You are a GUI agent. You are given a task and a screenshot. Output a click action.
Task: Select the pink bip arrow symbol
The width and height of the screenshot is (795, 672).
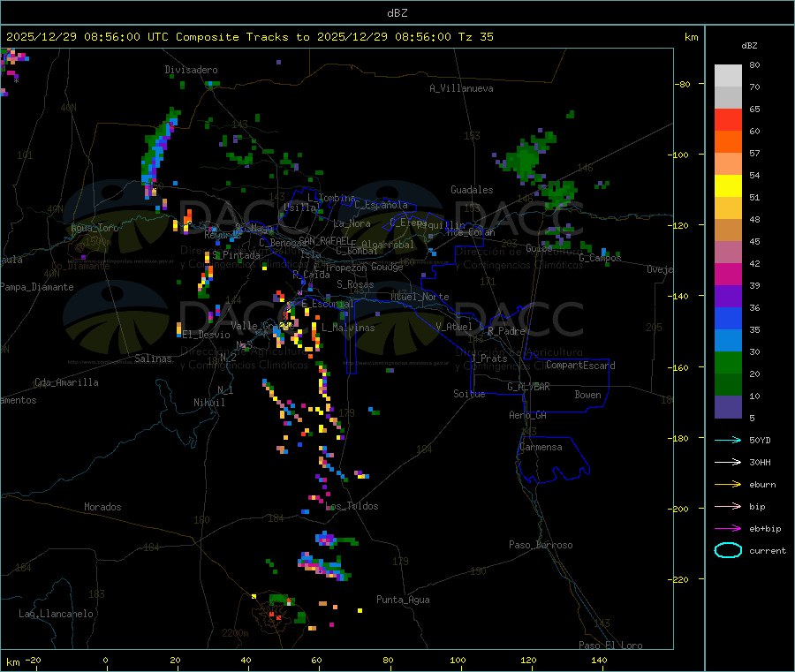coord(728,506)
